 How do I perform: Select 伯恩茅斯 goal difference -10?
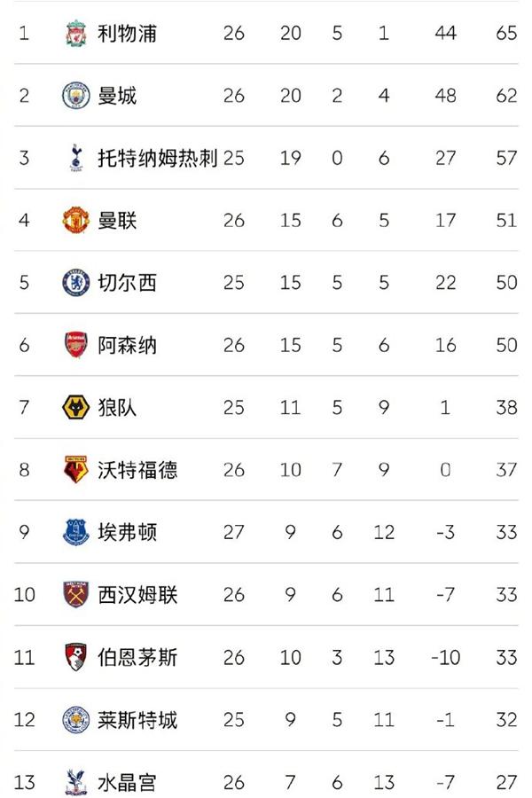click(445, 657)
